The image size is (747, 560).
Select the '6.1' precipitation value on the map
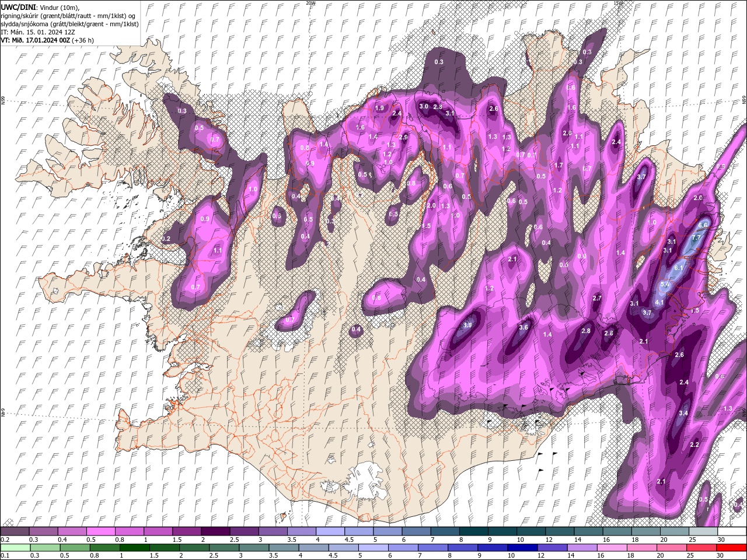pyautogui.click(x=679, y=268)
